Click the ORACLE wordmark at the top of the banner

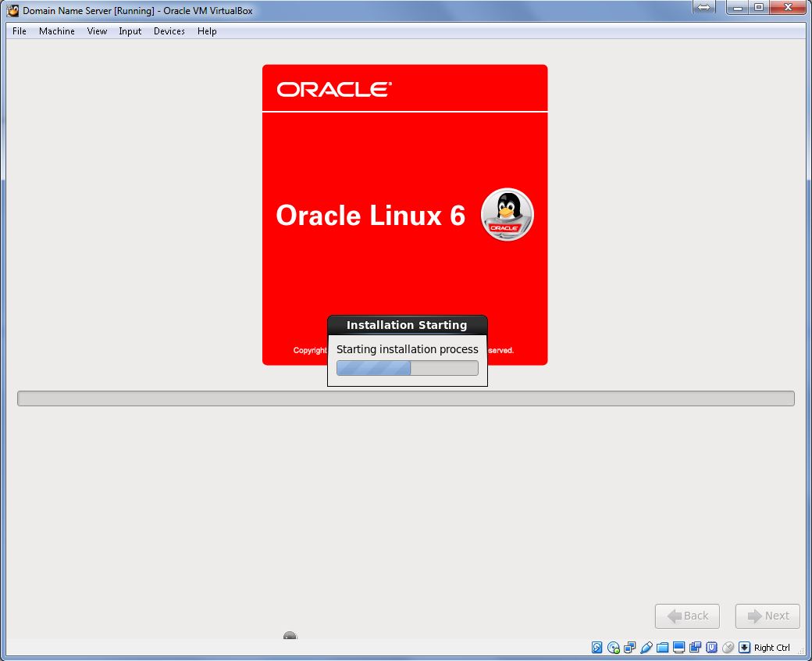pyautogui.click(x=334, y=89)
